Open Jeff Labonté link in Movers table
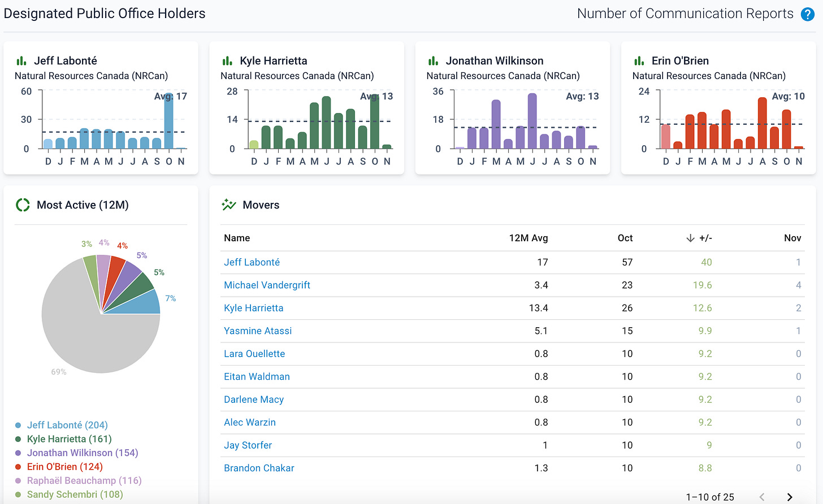Viewport: 823px width, 504px height. tap(252, 262)
